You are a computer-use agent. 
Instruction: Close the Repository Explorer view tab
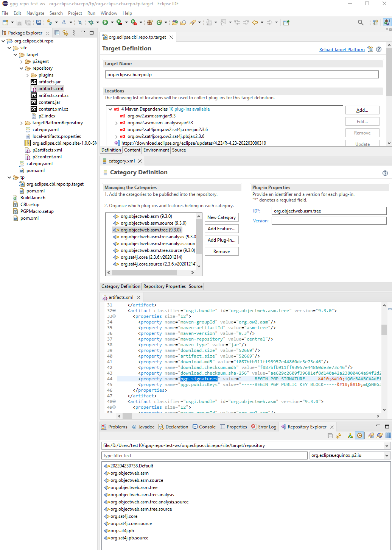click(x=332, y=427)
